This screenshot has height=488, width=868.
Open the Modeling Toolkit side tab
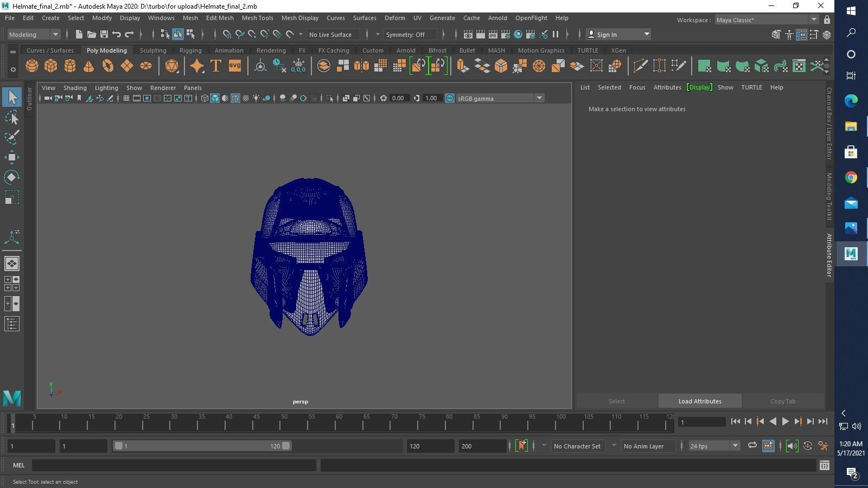[x=829, y=197]
